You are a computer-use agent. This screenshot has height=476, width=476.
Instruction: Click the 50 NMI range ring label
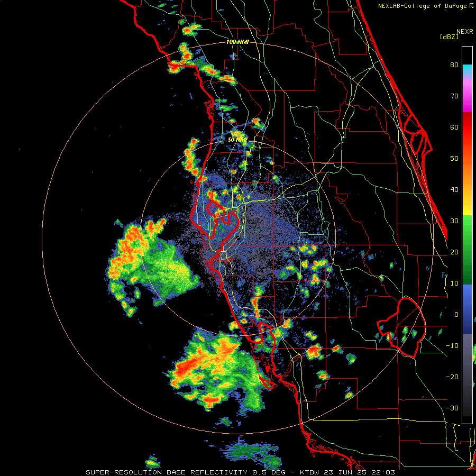click(237, 140)
